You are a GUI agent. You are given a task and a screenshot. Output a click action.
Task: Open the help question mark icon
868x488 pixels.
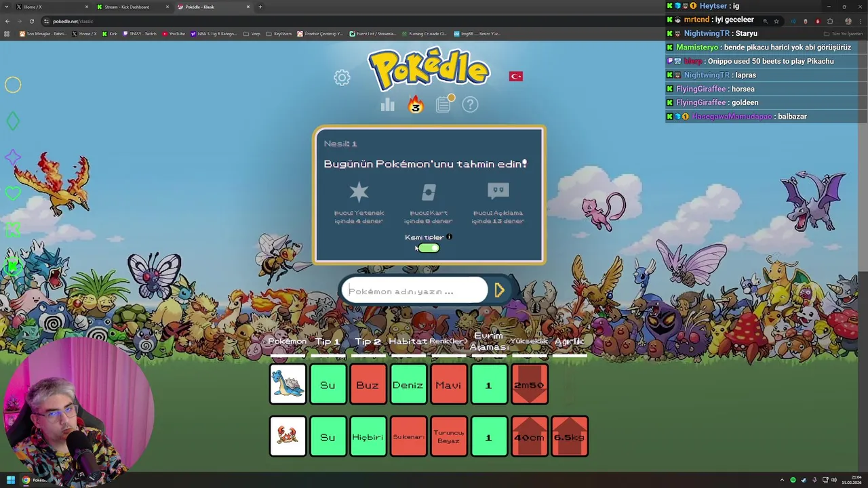click(470, 104)
